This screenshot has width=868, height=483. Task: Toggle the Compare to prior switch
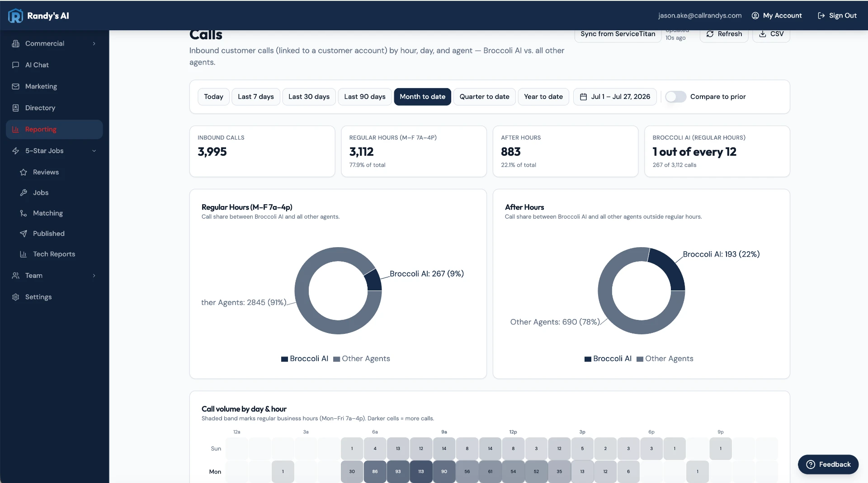point(676,97)
